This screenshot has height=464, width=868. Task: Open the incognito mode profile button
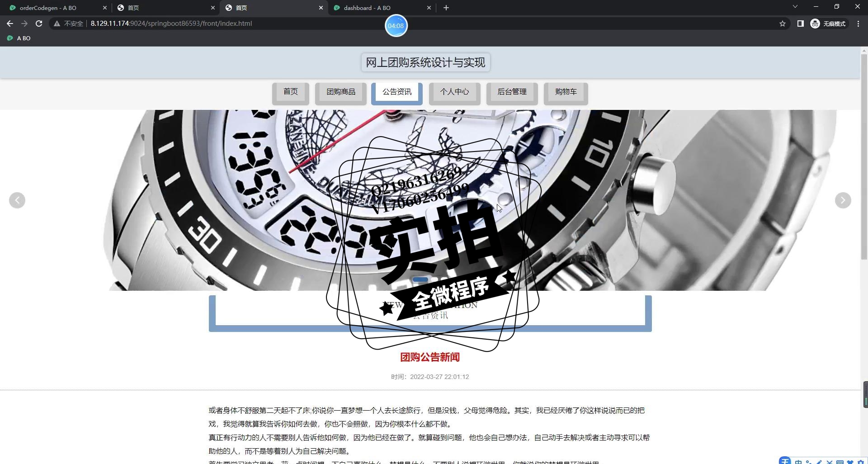click(x=828, y=24)
